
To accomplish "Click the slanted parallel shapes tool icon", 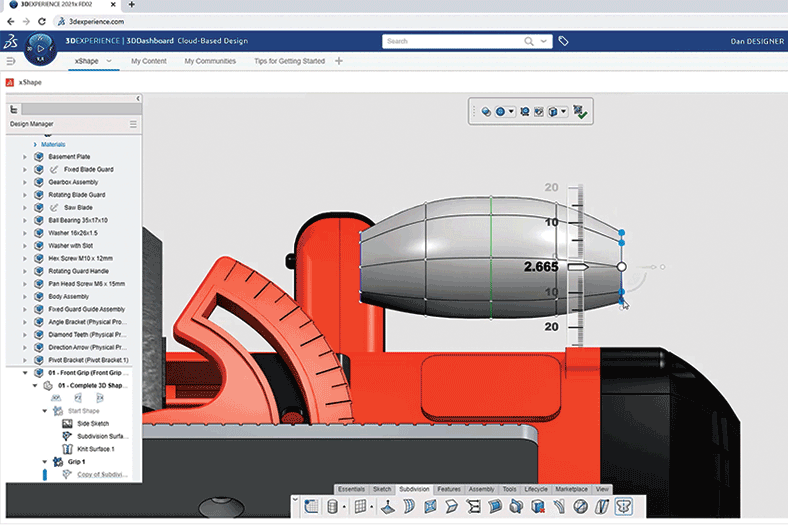I will (602, 506).
